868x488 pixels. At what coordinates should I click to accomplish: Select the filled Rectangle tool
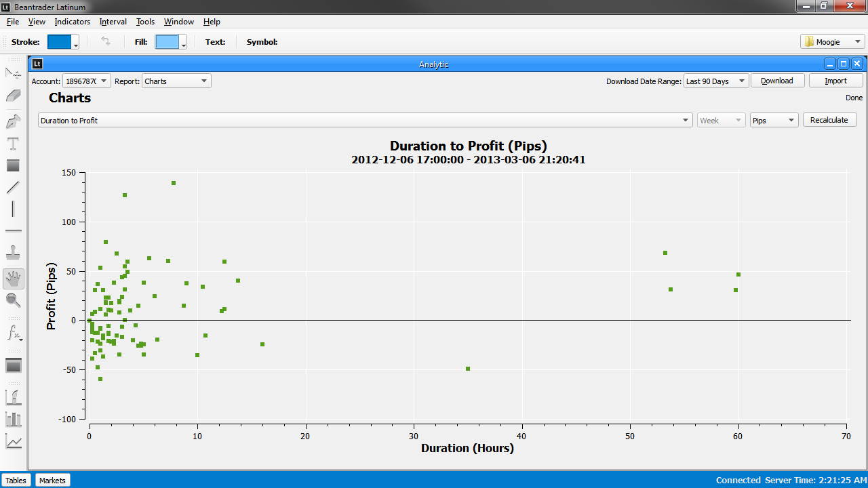point(14,165)
